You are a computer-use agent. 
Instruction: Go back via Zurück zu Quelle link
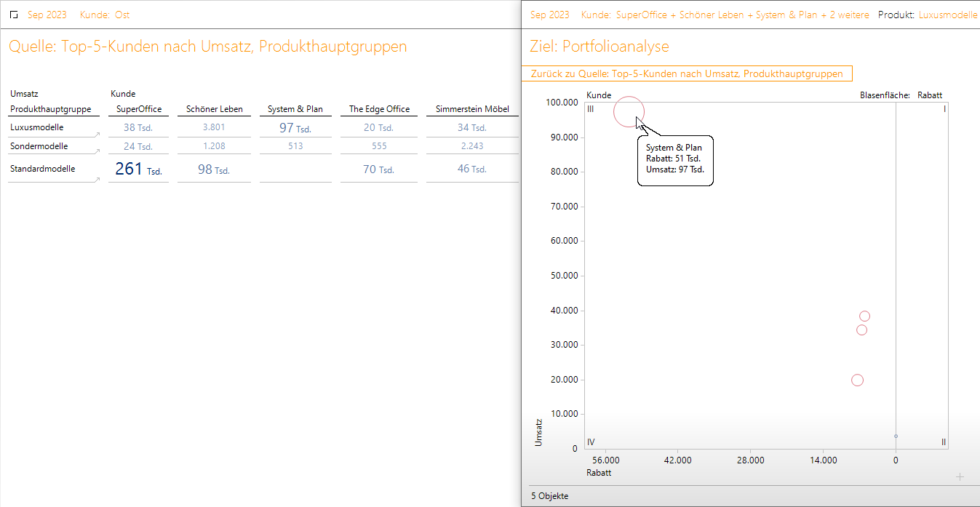pos(686,73)
